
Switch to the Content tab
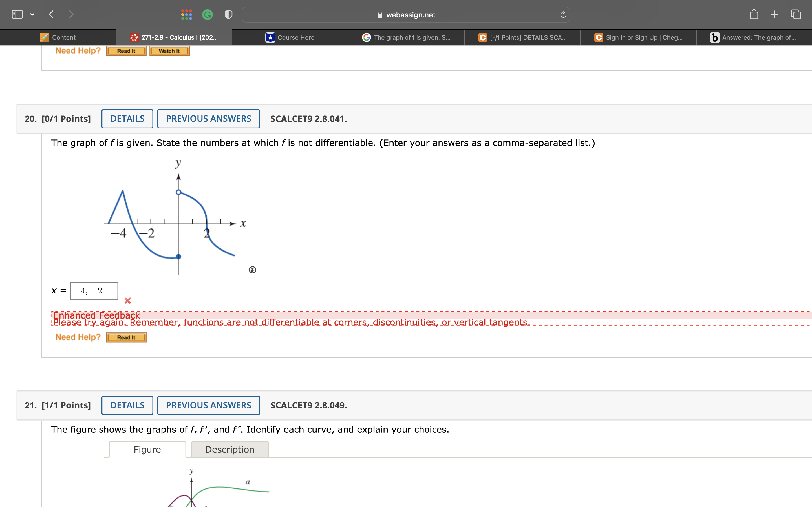59,37
